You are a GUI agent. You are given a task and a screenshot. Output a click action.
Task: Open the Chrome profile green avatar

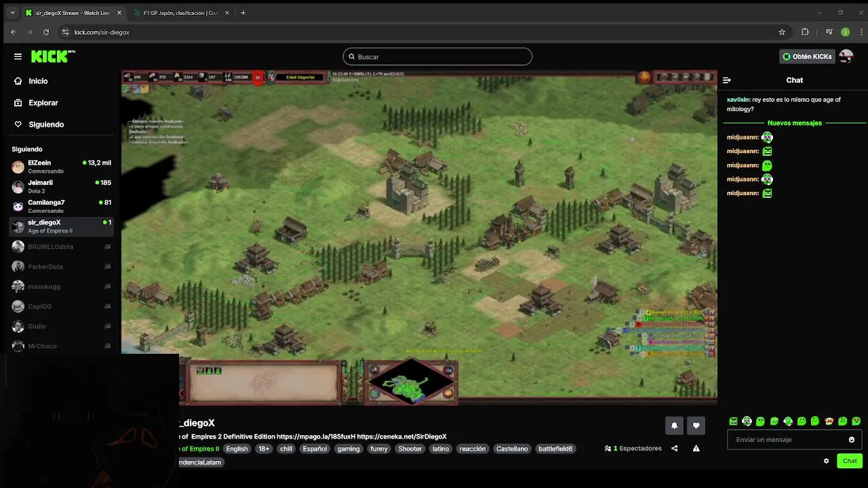coord(845,32)
